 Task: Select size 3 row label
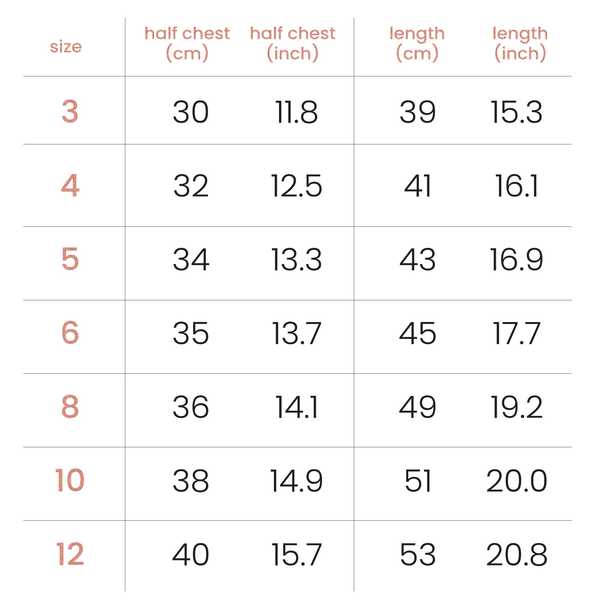(70, 112)
